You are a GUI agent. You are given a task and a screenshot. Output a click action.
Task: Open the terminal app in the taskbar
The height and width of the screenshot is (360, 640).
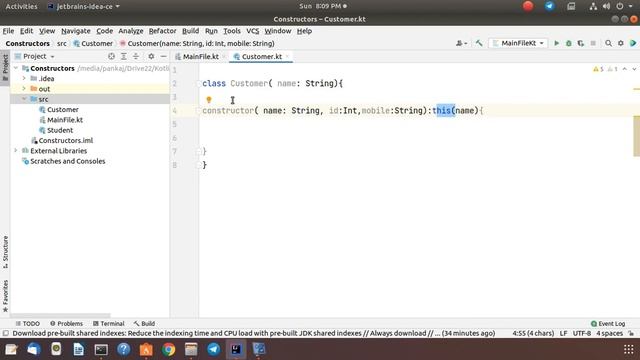tap(101, 349)
